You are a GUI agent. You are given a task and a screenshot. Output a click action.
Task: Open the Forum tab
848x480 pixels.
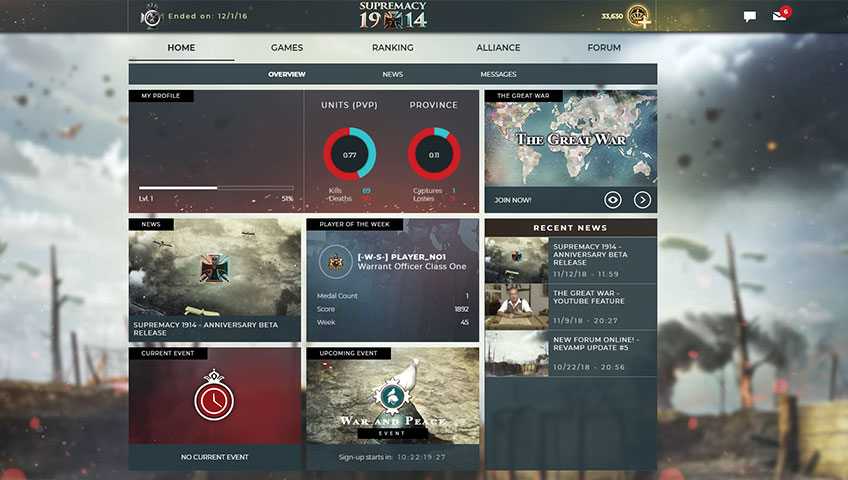click(604, 48)
